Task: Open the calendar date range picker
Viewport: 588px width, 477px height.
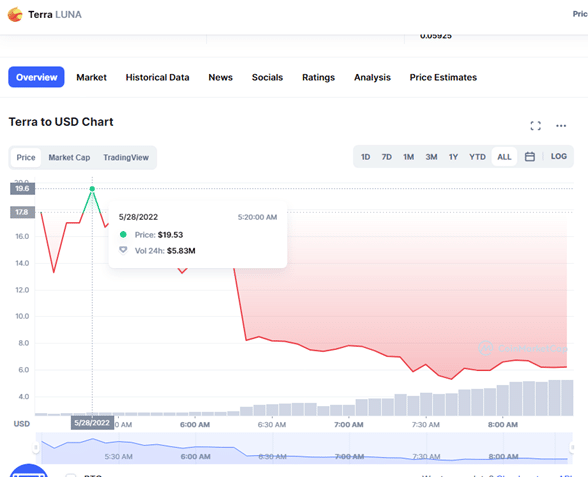Action: pos(530,156)
